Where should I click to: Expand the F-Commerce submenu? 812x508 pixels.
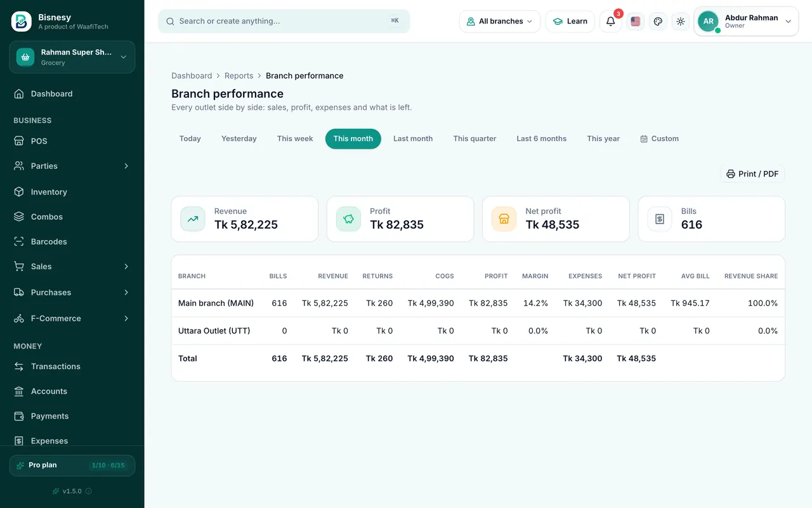72,318
